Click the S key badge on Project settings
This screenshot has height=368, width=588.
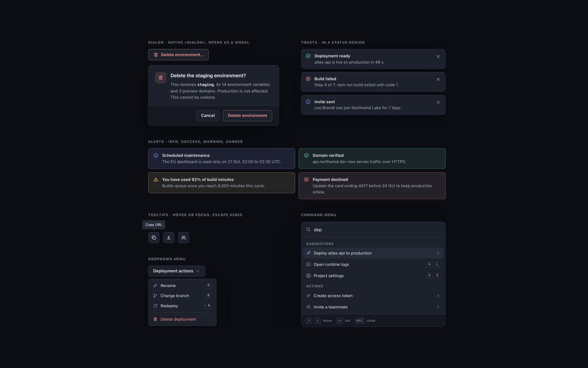(x=437, y=276)
